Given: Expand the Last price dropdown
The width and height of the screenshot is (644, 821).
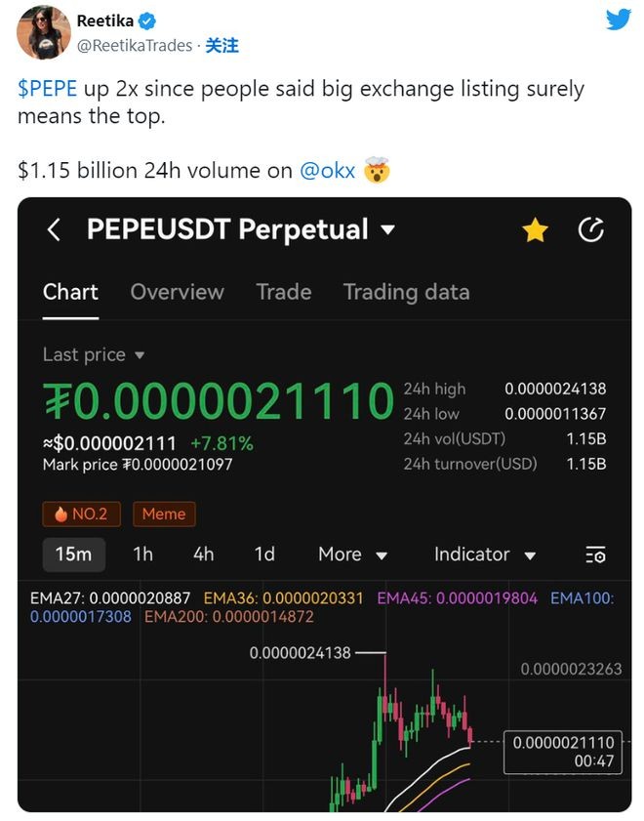Looking at the screenshot, I should [94, 355].
